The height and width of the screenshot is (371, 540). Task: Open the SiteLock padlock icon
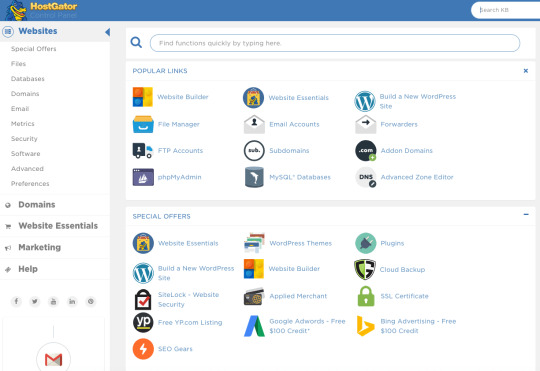[x=143, y=299]
